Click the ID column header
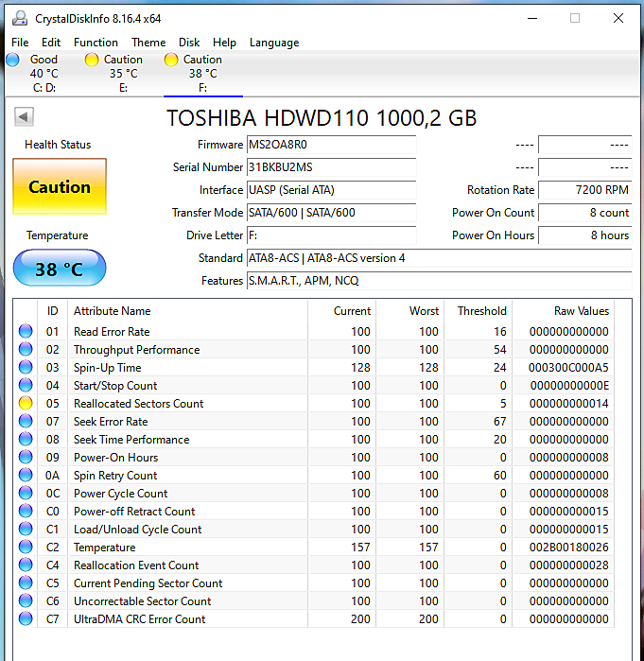 click(x=53, y=311)
